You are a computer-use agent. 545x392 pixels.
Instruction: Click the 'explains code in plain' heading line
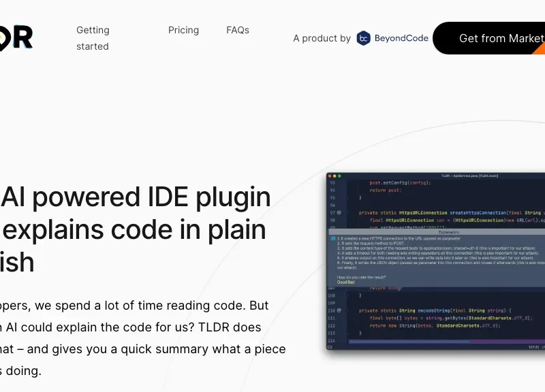coord(134,230)
